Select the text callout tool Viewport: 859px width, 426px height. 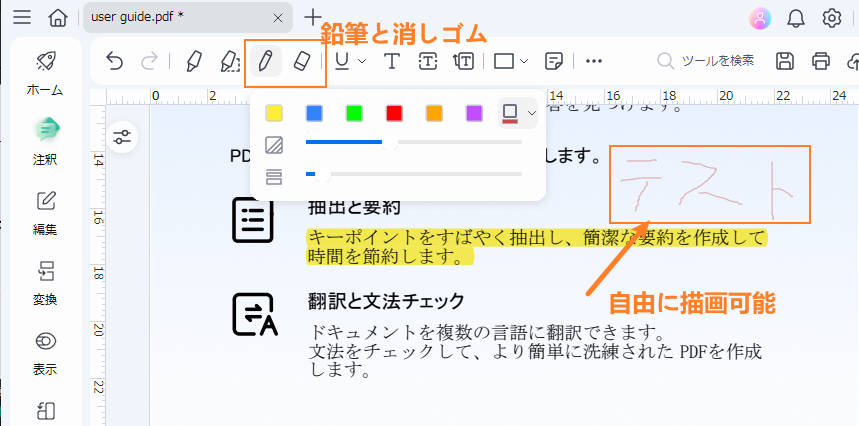pos(463,61)
